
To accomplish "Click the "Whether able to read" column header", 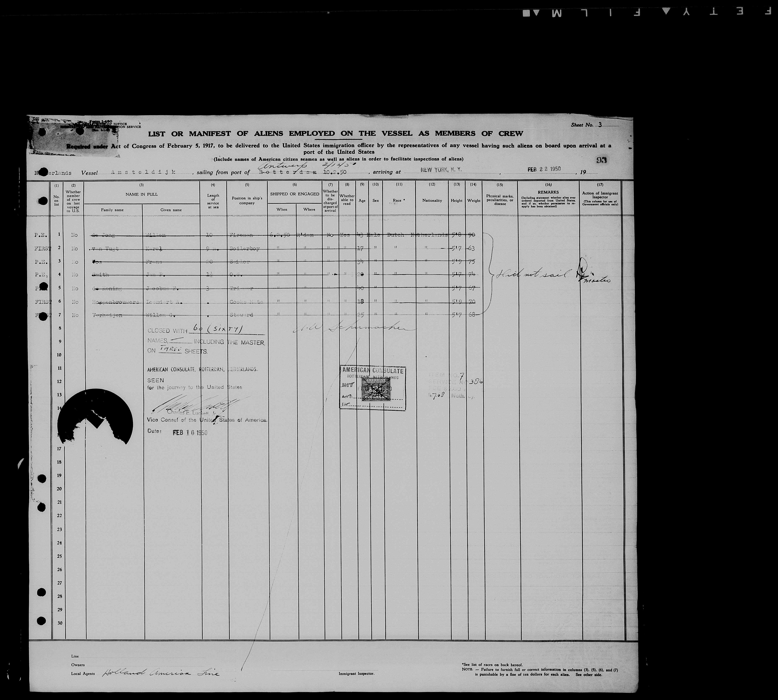I will point(347,200).
